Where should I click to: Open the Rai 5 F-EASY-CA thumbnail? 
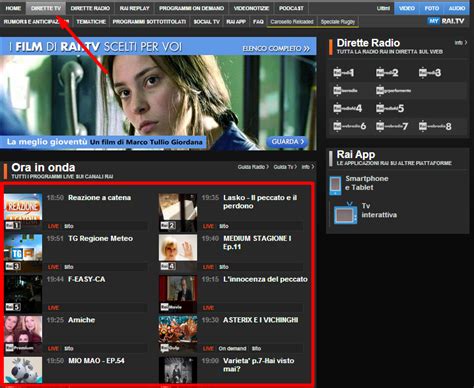(23, 293)
